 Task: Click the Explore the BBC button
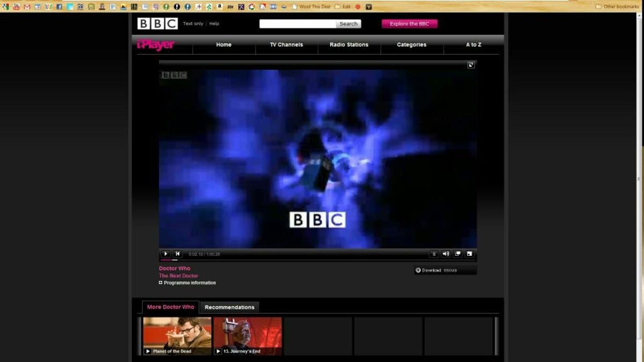409,24
